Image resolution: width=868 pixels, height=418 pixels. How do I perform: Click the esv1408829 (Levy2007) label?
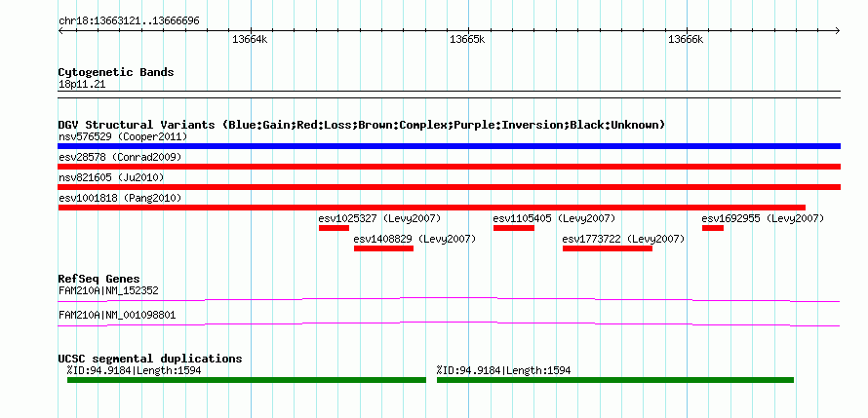click(415, 239)
